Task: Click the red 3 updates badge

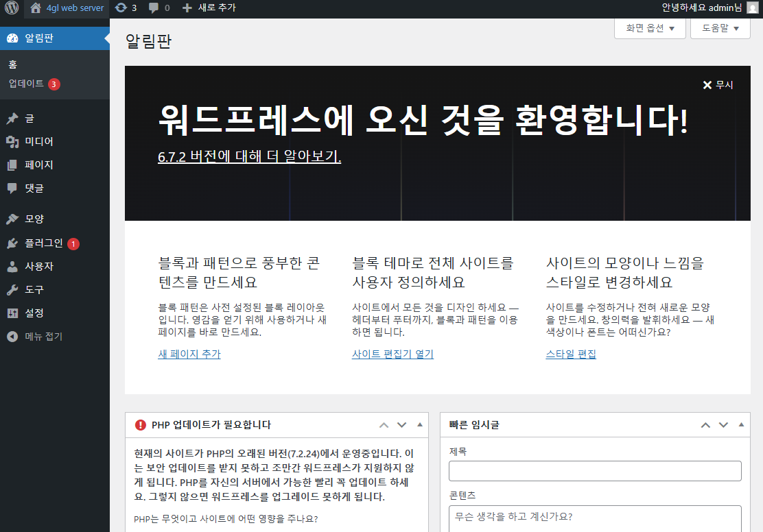Action: tap(54, 84)
